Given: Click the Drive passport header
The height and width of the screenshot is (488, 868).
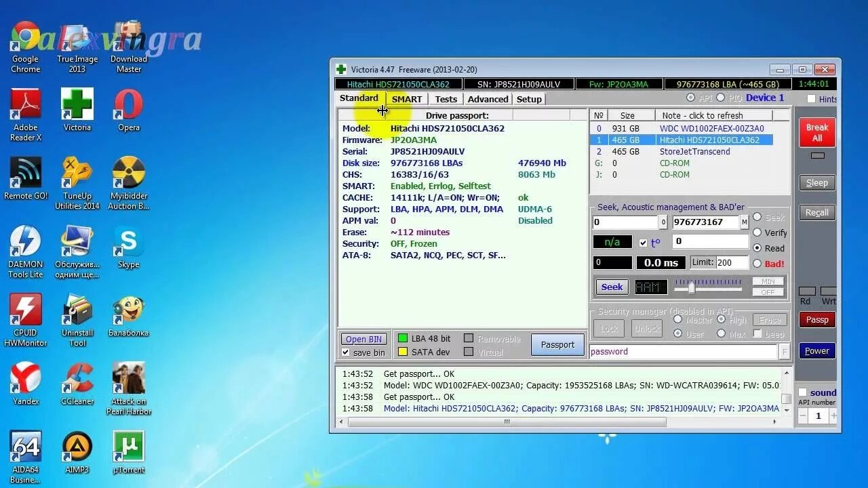Looking at the screenshot, I should tap(457, 116).
